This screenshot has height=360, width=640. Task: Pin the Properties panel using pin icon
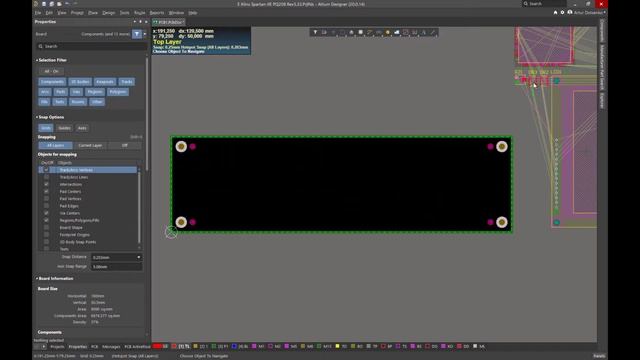140,22
